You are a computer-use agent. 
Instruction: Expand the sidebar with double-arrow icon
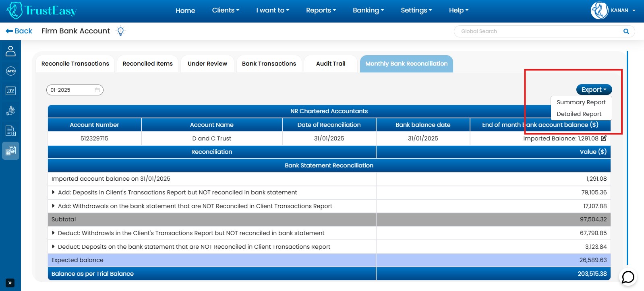point(10,283)
